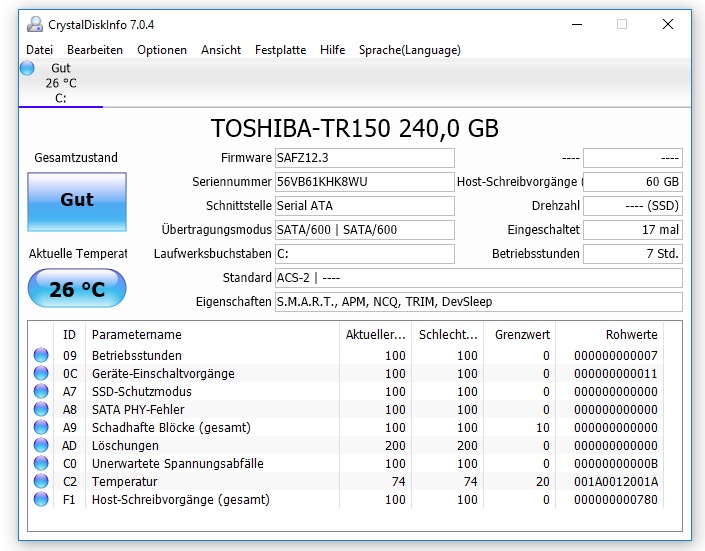Click status orb for Schadhafte Blöcke row
Viewport: 705px width, 551px height.
(x=41, y=427)
